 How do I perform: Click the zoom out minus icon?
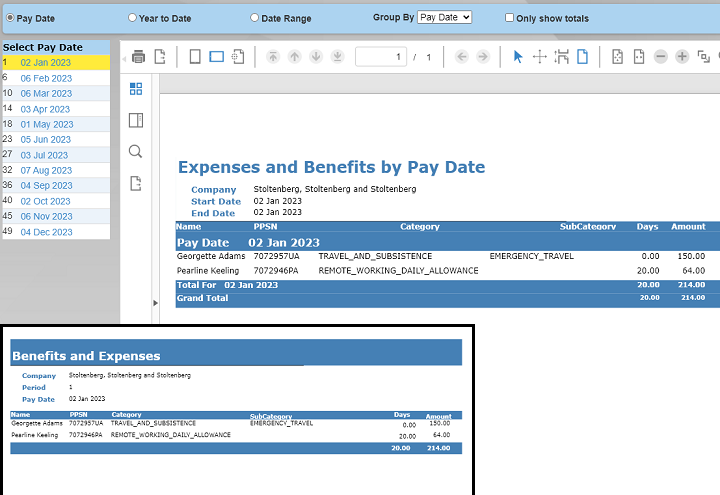660,56
